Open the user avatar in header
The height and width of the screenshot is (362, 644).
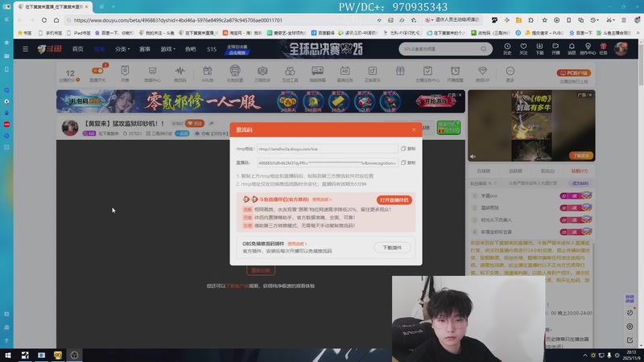pyautogui.click(x=621, y=48)
